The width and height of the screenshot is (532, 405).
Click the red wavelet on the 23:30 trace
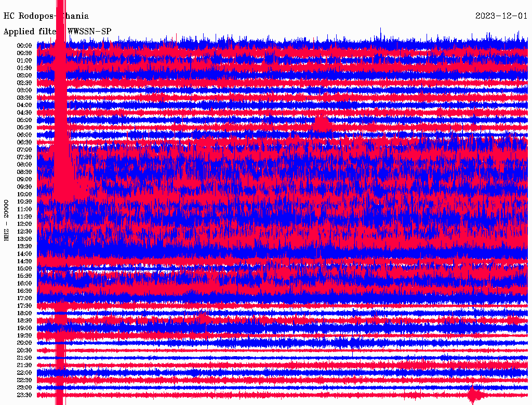(474, 395)
